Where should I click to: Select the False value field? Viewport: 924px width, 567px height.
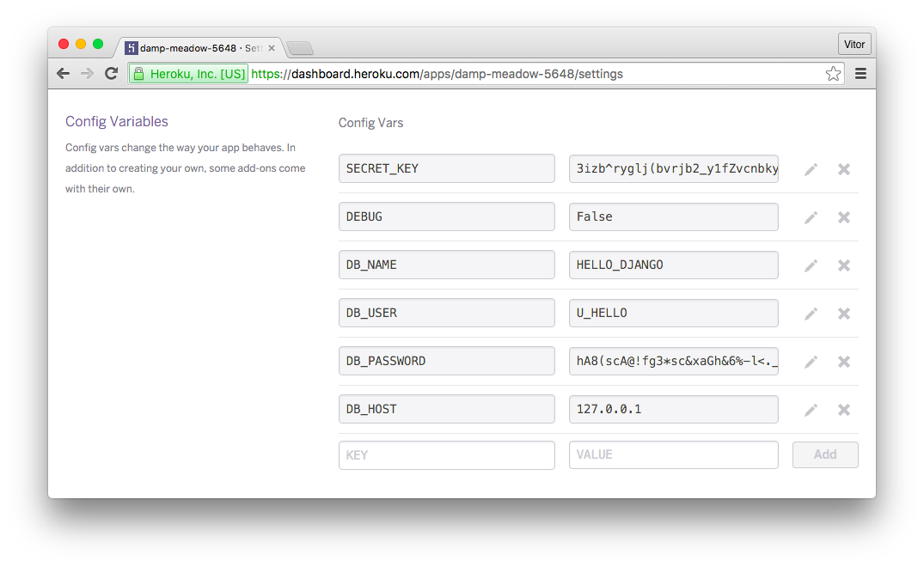(674, 216)
